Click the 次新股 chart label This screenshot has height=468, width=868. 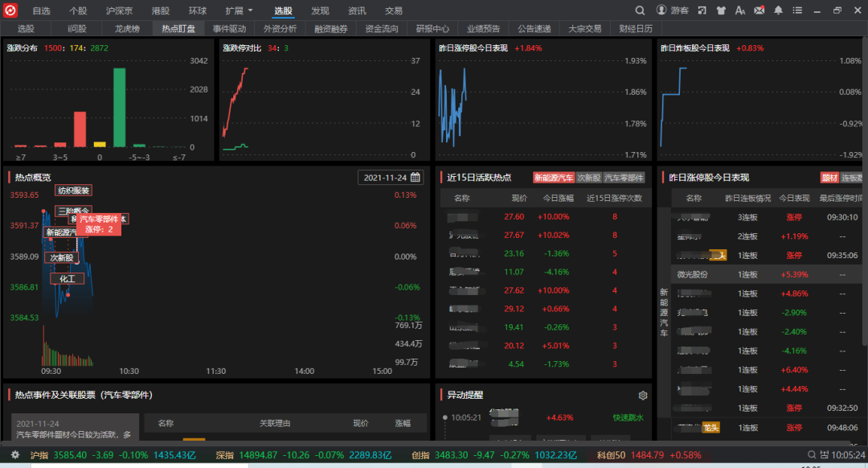(61, 257)
